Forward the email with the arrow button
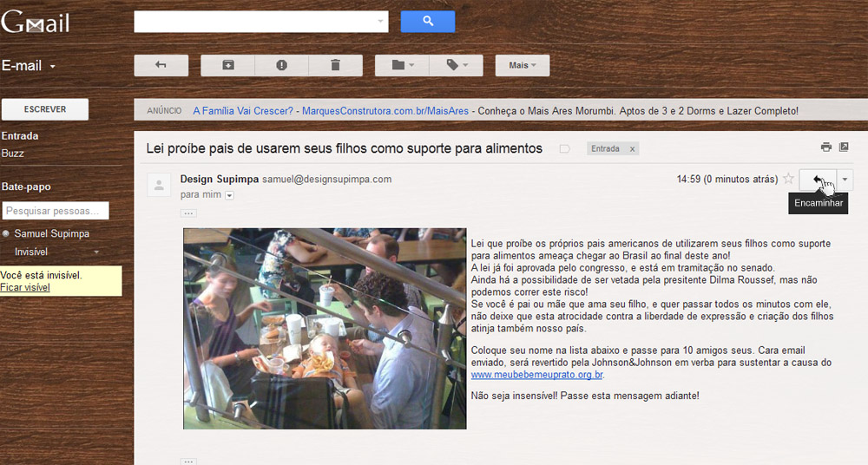Viewport: 868px width, 465px height. pyautogui.click(x=818, y=180)
